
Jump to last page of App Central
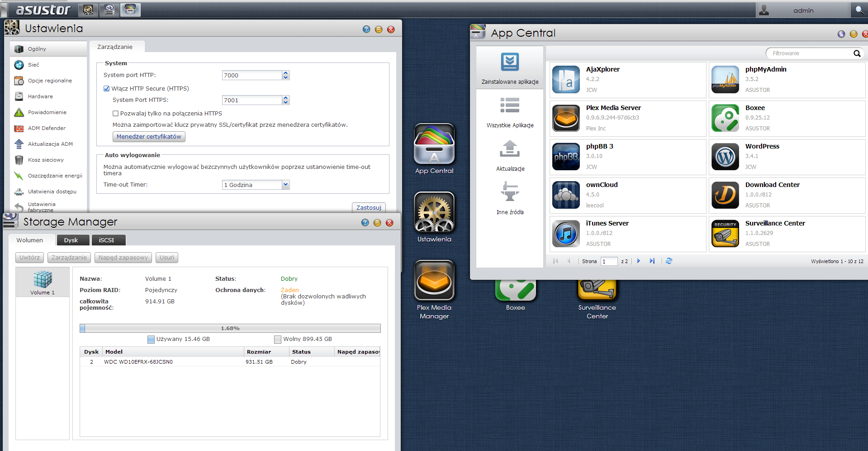pyautogui.click(x=652, y=261)
